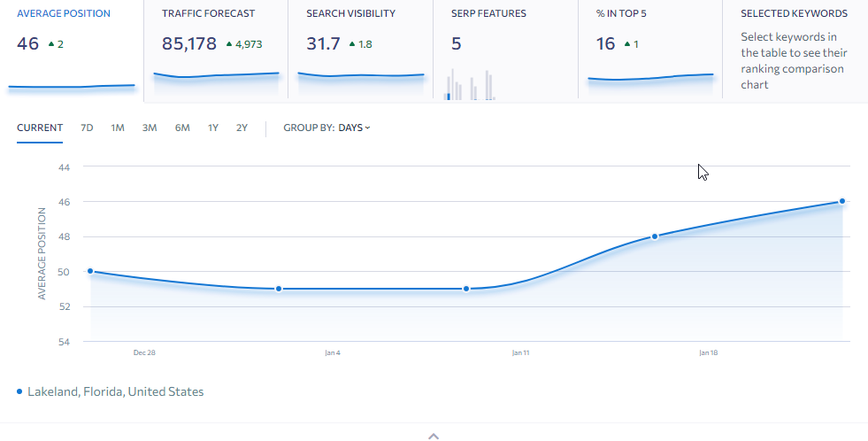Viewport: 868px width, 441px height.
Task: Select the CURRENT time range tab
Action: (x=40, y=128)
